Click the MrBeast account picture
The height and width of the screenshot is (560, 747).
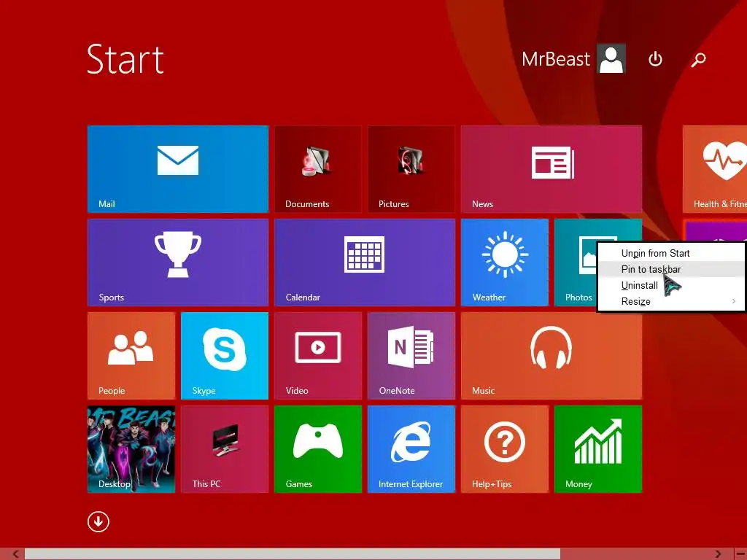(x=611, y=58)
